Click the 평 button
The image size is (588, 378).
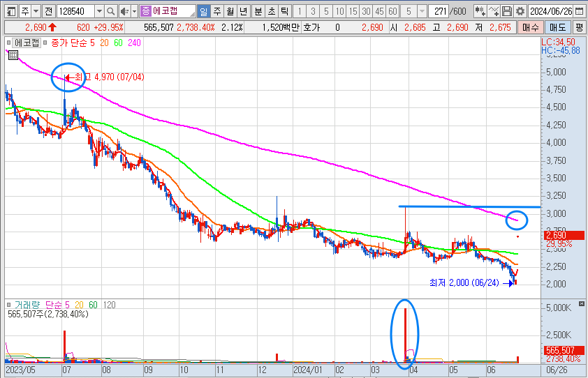(x=580, y=27)
